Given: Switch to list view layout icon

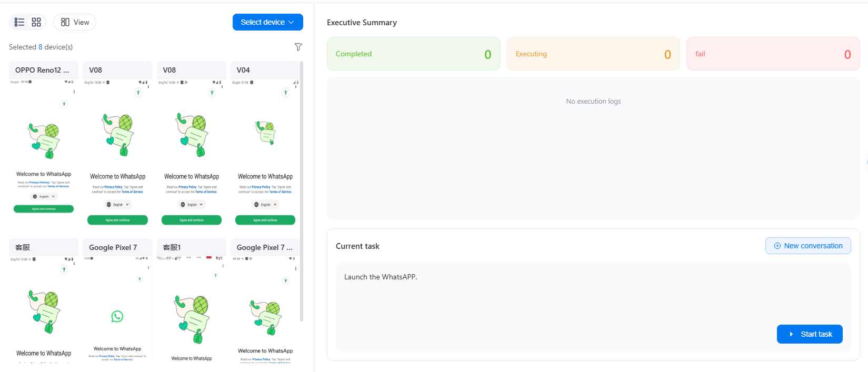Looking at the screenshot, I should [x=19, y=22].
